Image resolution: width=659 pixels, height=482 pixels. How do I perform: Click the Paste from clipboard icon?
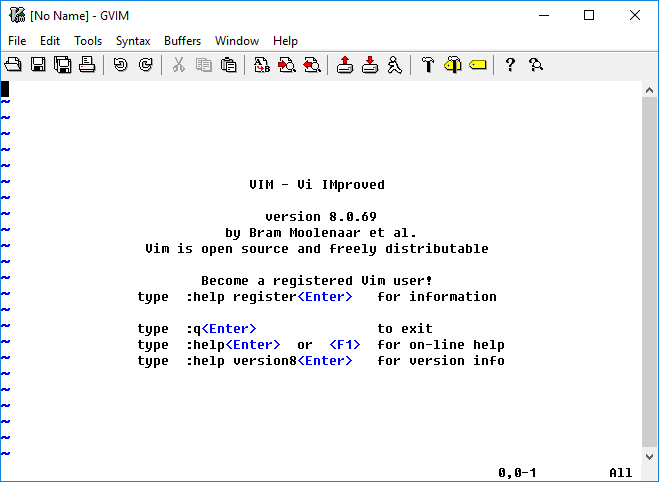click(229, 65)
